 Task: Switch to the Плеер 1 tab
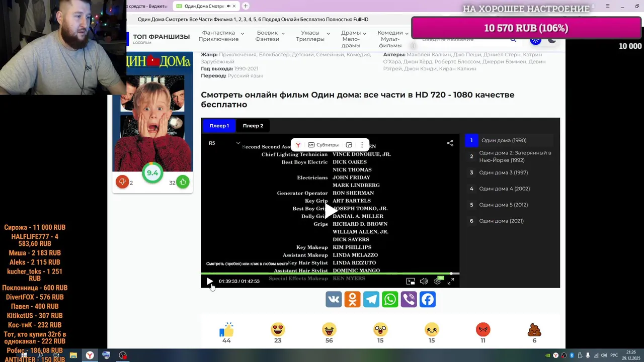(219, 126)
